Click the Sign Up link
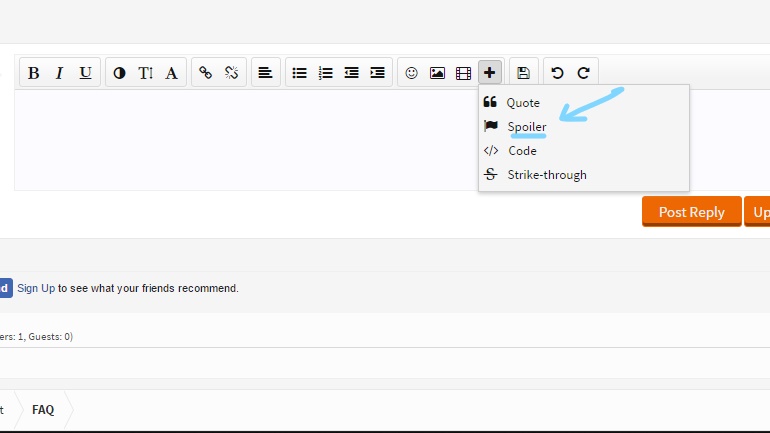770x433 pixels. pyautogui.click(x=36, y=288)
